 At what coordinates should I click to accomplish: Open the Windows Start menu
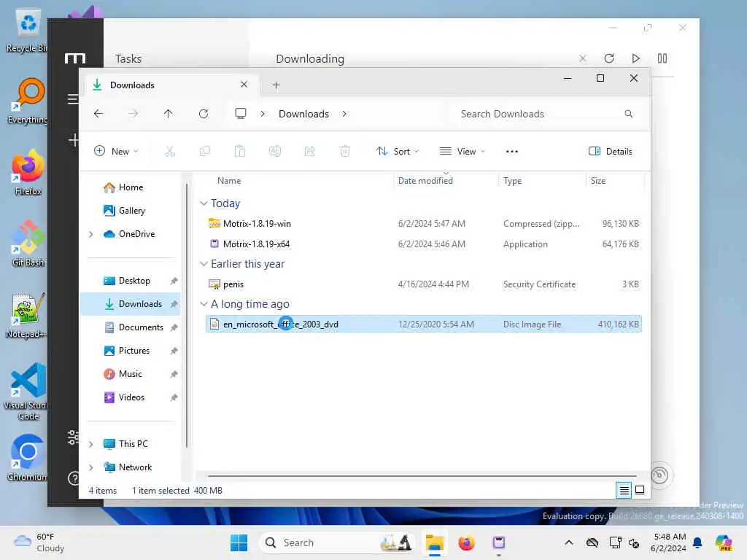(239, 542)
